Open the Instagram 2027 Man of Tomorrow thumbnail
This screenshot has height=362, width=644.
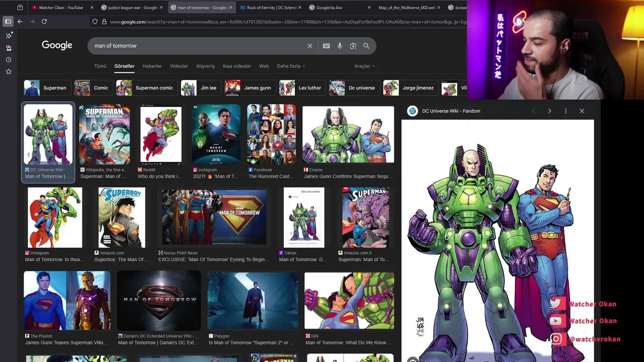coord(216,134)
